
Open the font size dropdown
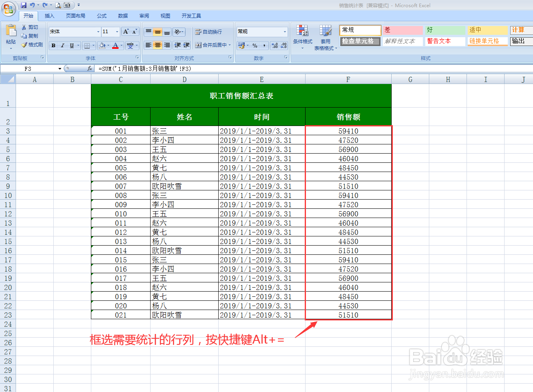point(116,31)
